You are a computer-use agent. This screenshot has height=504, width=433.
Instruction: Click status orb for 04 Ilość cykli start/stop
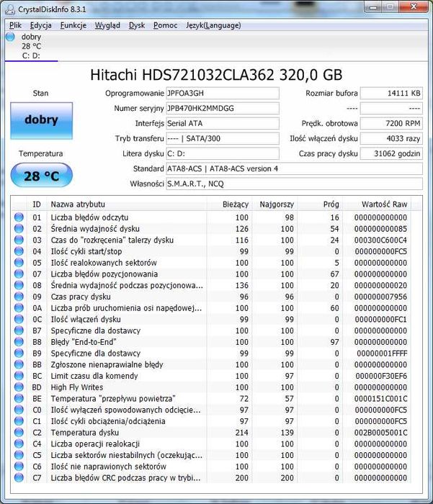coord(19,251)
